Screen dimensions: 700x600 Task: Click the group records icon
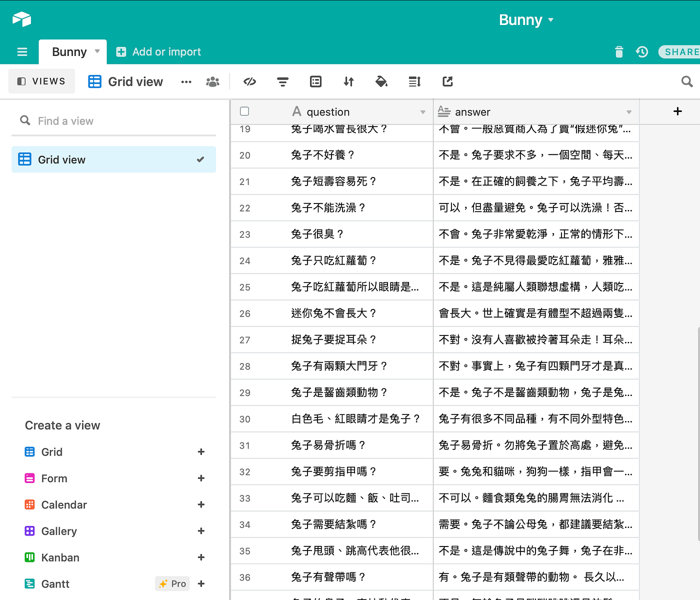(x=315, y=81)
